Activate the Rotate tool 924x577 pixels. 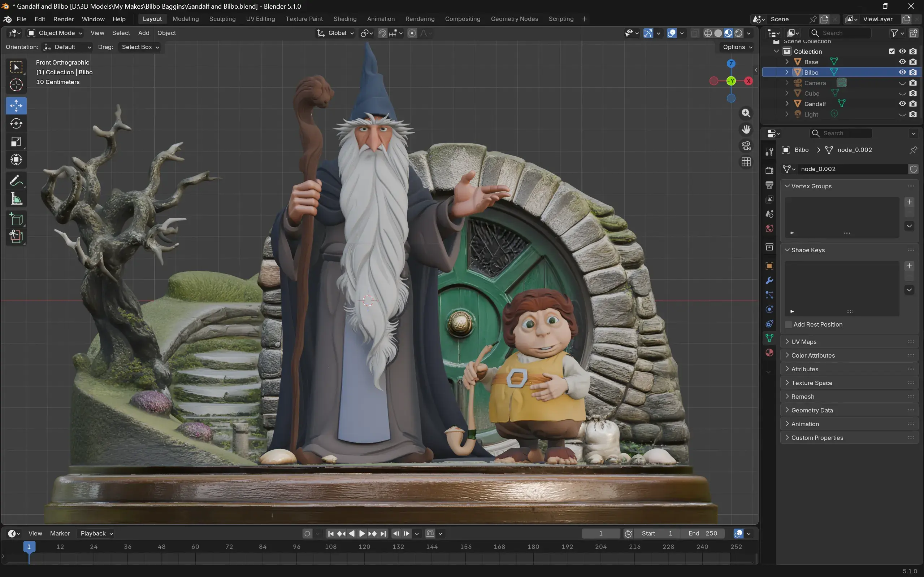16,124
